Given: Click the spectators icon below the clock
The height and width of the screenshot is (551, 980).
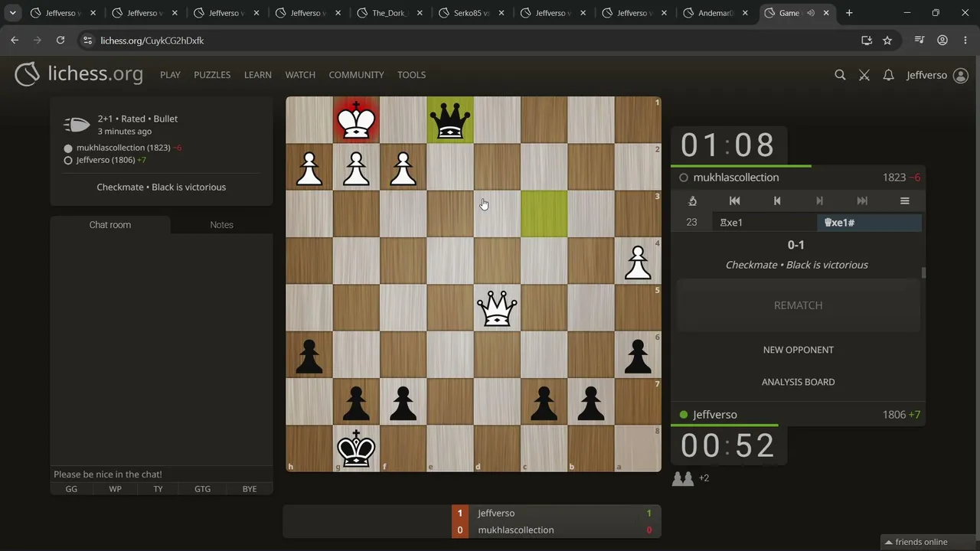Looking at the screenshot, I should (x=683, y=478).
